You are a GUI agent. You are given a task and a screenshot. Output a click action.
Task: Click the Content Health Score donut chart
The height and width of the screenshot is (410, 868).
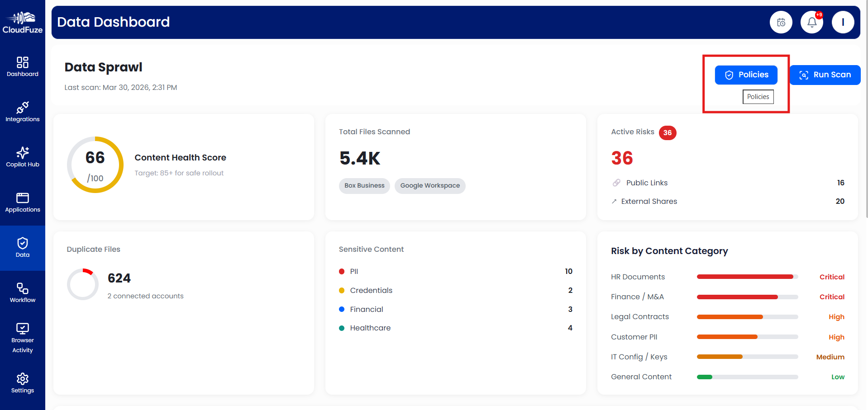[x=95, y=165]
